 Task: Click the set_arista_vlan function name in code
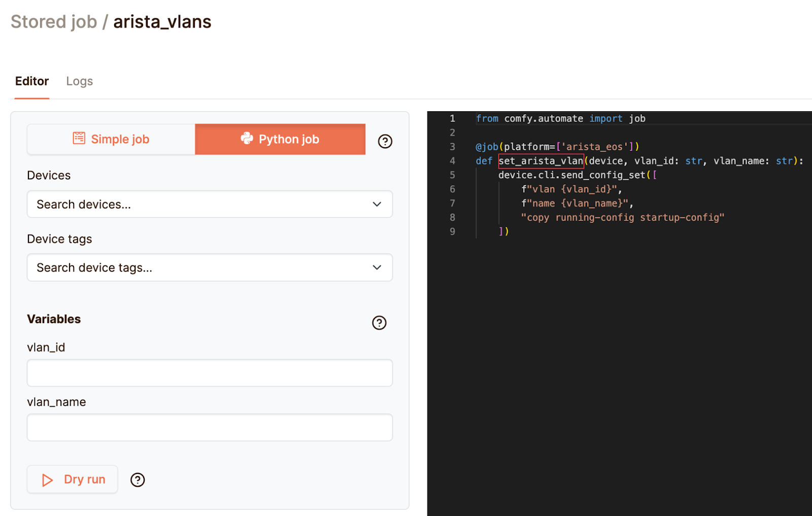(541, 161)
